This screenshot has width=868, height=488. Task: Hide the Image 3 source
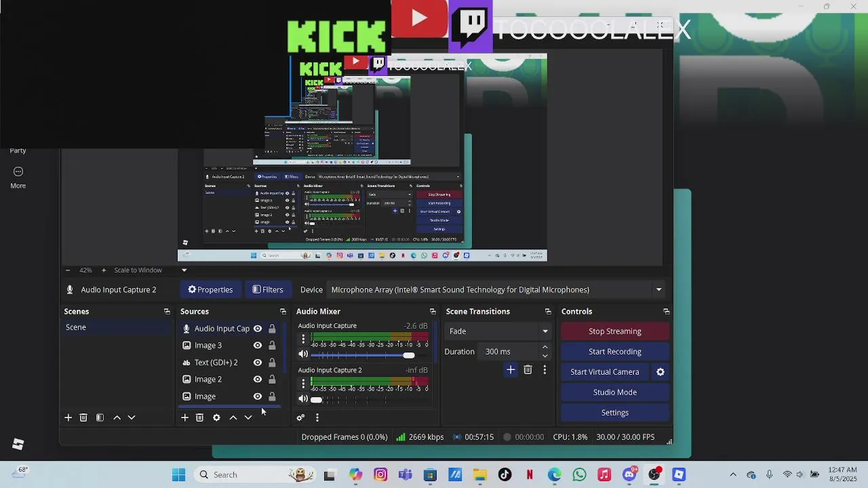pyautogui.click(x=258, y=345)
